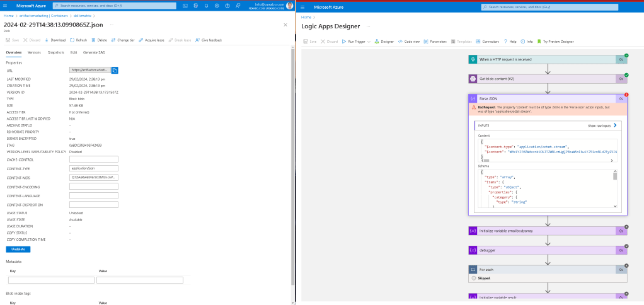644x305 pixels.
Task: Click the 2024-02-29T14:38:13.1731507Z version ID value
Action: [x=94, y=93]
